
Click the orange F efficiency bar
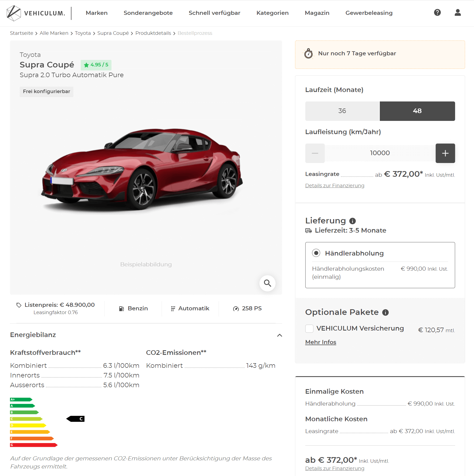coord(32,438)
